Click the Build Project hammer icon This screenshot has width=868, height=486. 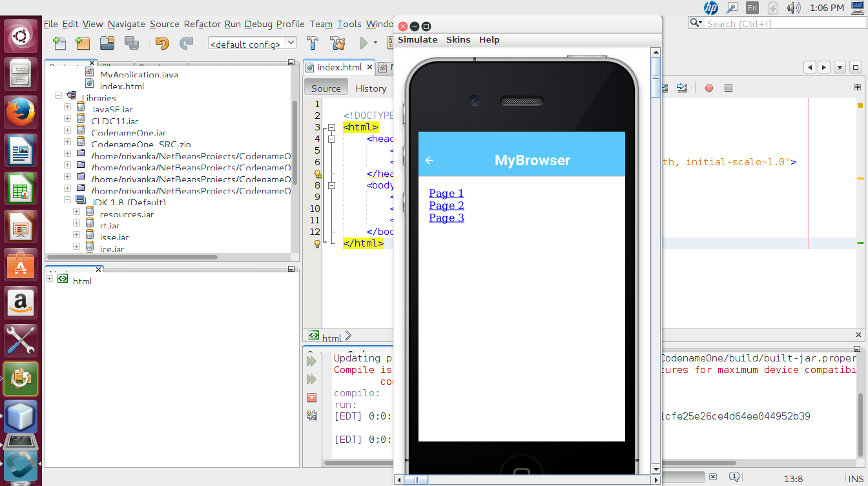click(x=313, y=43)
